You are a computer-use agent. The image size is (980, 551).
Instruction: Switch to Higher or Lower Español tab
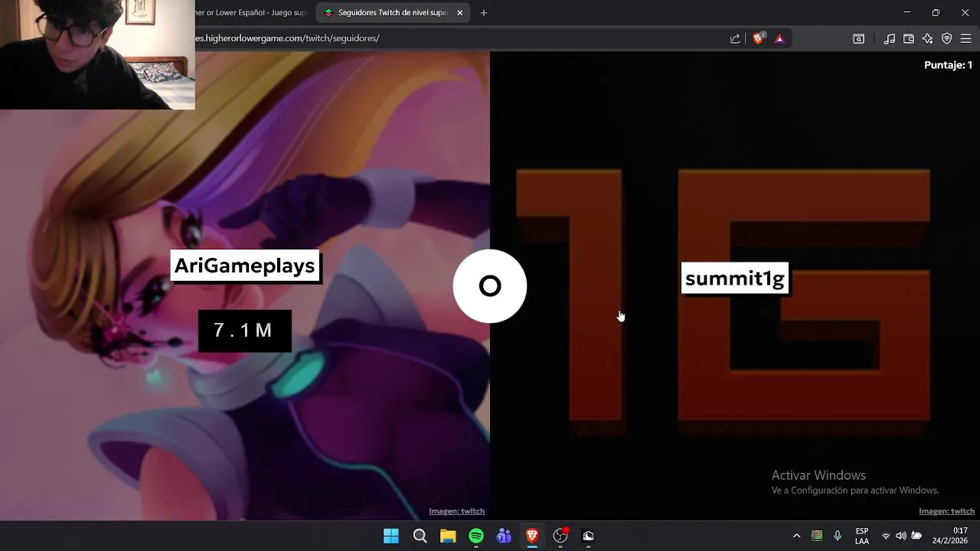253,12
